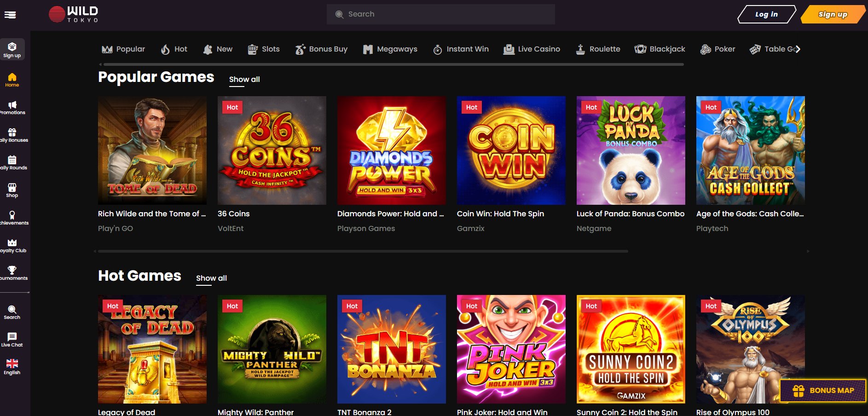This screenshot has width=868, height=416.
Task: Open the BONUS MAP button
Action: (x=823, y=391)
